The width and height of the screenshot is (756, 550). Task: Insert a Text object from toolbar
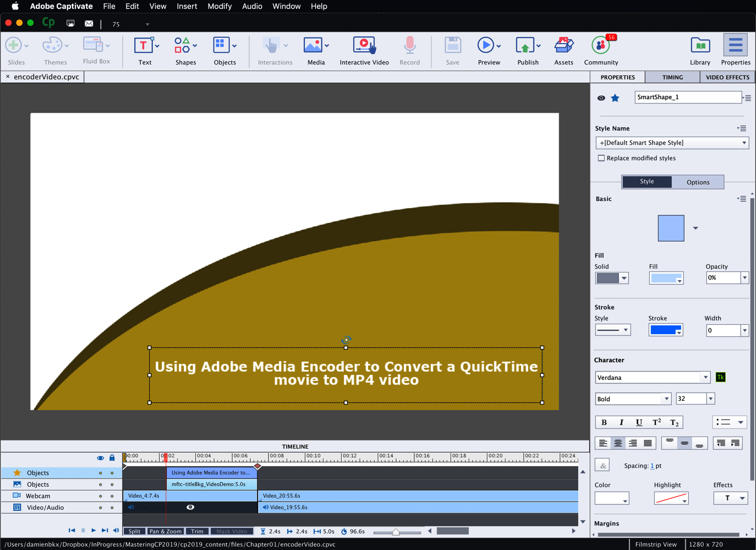[x=143, y=45]
